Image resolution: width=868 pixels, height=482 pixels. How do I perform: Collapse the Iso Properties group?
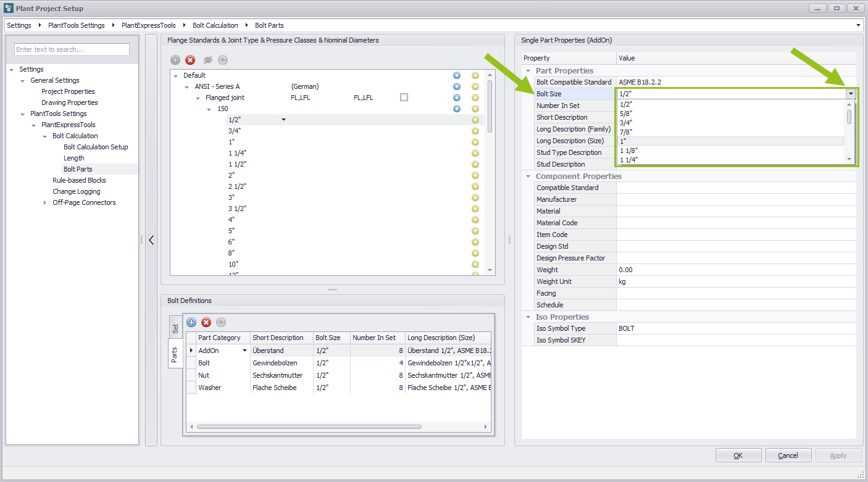point(528,317)
